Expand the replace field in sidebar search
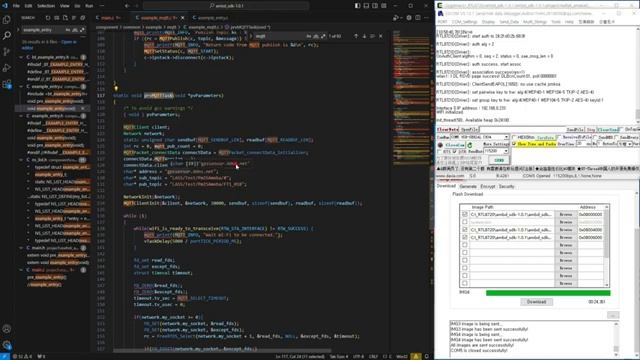This screenshot has height=360, width=640. [18, 30]
